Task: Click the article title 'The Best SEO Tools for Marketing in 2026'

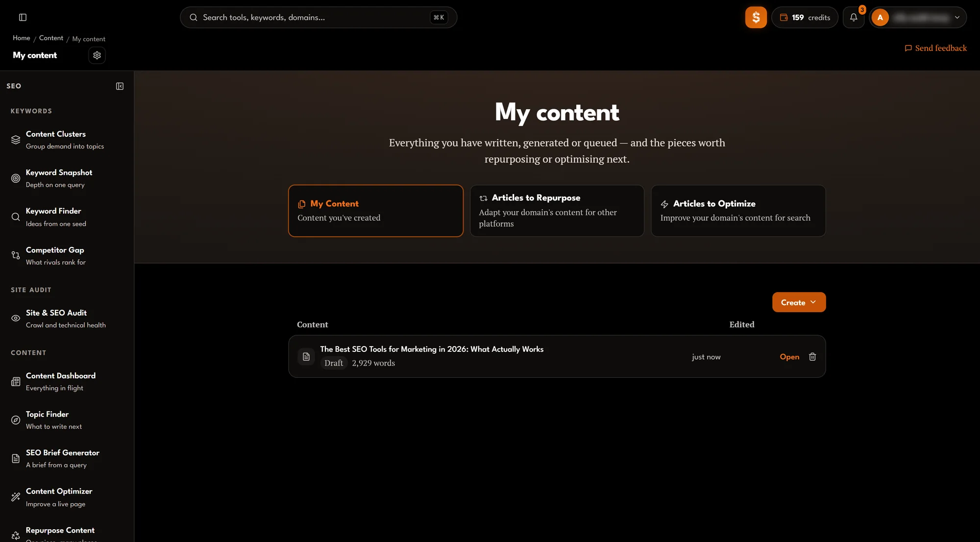Action: point(432,349)
